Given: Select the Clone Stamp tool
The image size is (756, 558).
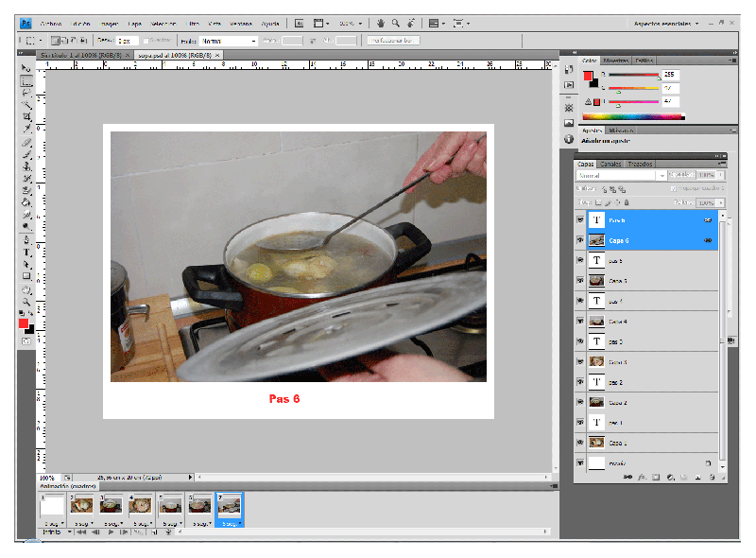Looking at the screenshot, I should tap(26, 166).
